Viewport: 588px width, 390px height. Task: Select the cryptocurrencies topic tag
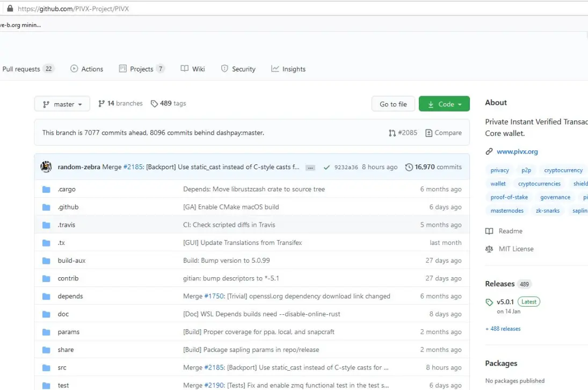tap(539, 184)
